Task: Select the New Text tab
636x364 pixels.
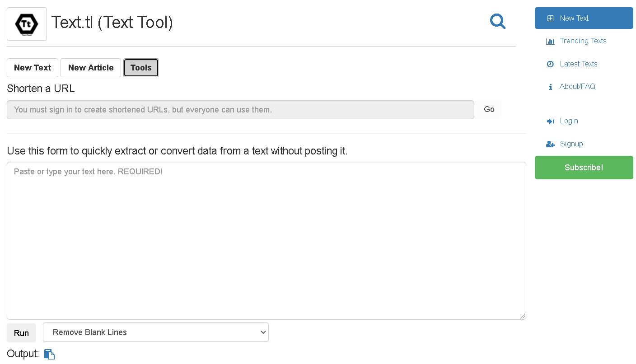Action: (x=32, y=68)
